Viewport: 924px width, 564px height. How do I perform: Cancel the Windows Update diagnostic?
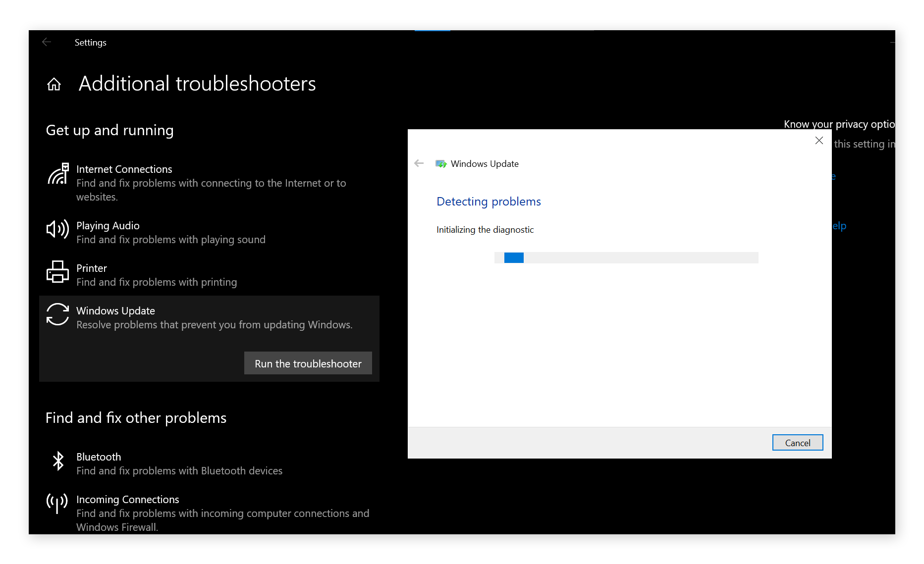[797, 442]
